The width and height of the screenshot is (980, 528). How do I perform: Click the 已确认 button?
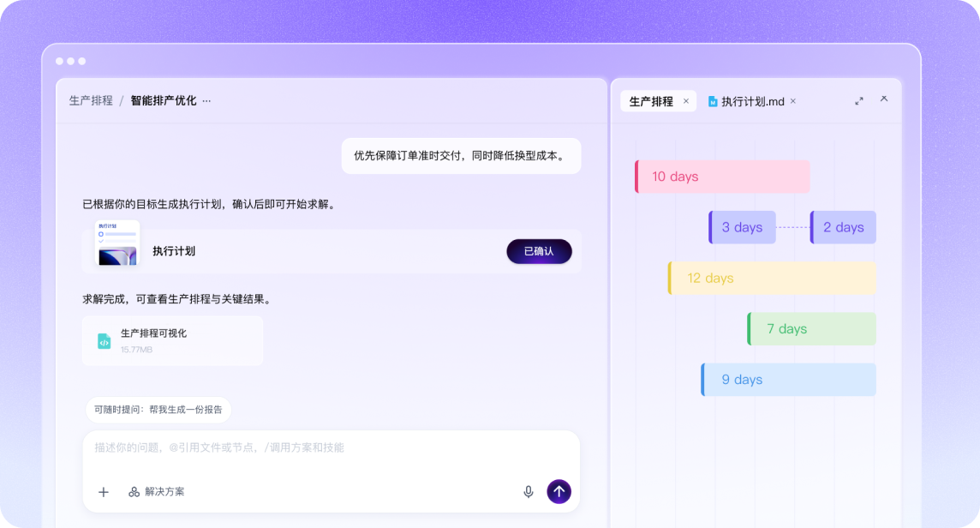[539, 251]
